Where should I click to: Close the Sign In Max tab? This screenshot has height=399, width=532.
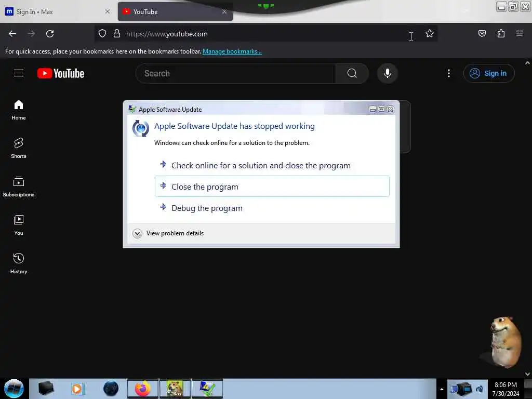pos(107,11)
